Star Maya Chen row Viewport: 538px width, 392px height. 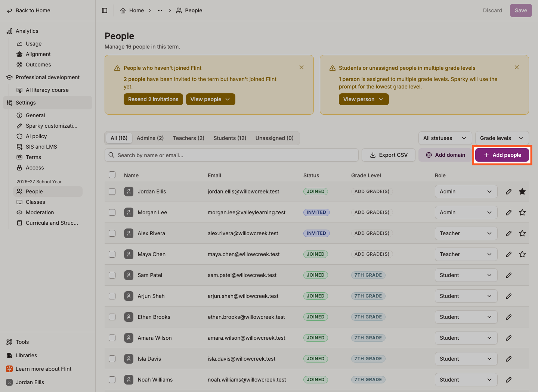click(x=522, y=254)
